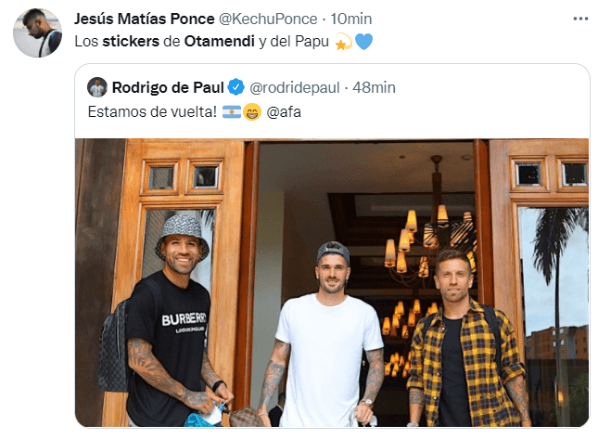Click Jesús Matías Ponce's profile avatar

pos(37,33)
